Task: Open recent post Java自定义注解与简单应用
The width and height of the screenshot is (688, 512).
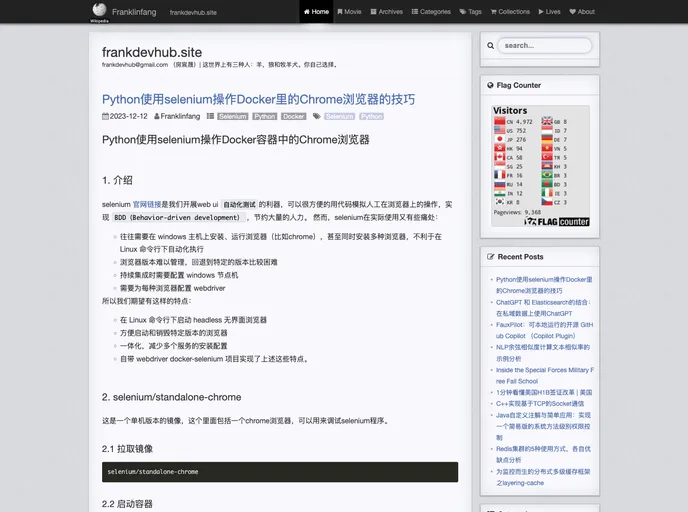Action: (x=543, y=426)
